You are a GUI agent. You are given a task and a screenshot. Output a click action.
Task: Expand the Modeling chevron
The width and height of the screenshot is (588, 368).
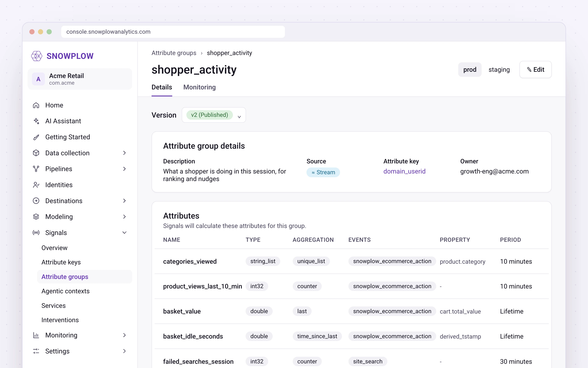pyautogui.click(x=124, y=217)
